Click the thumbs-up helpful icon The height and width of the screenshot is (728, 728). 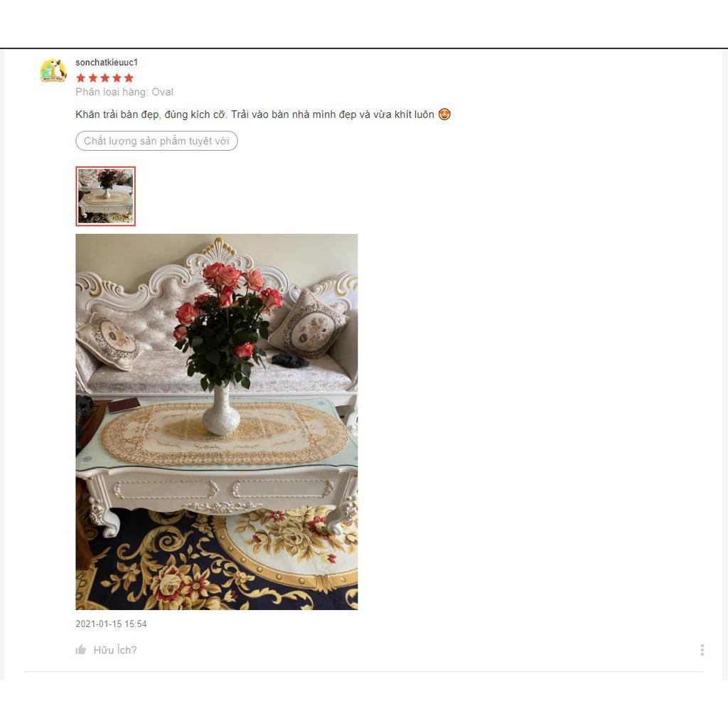point(81,650)
